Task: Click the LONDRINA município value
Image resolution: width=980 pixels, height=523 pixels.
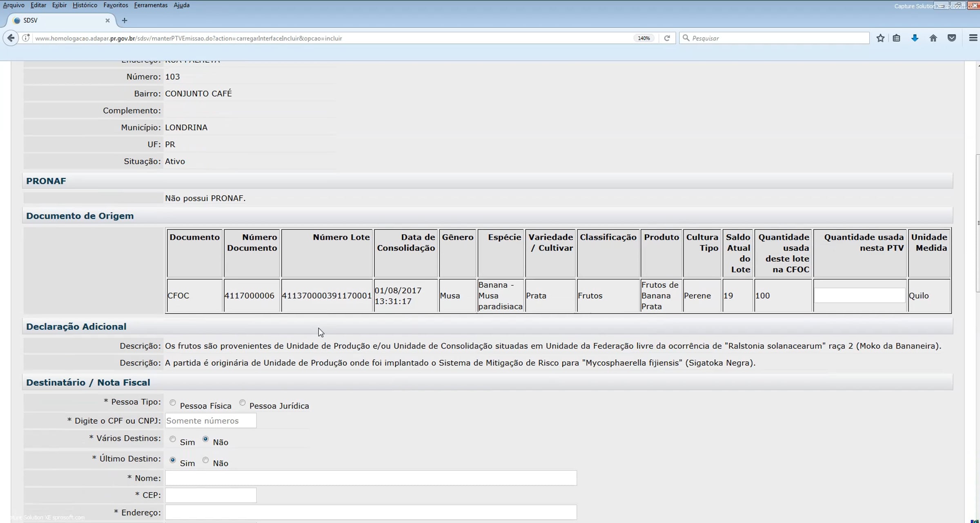Action: 186,127
